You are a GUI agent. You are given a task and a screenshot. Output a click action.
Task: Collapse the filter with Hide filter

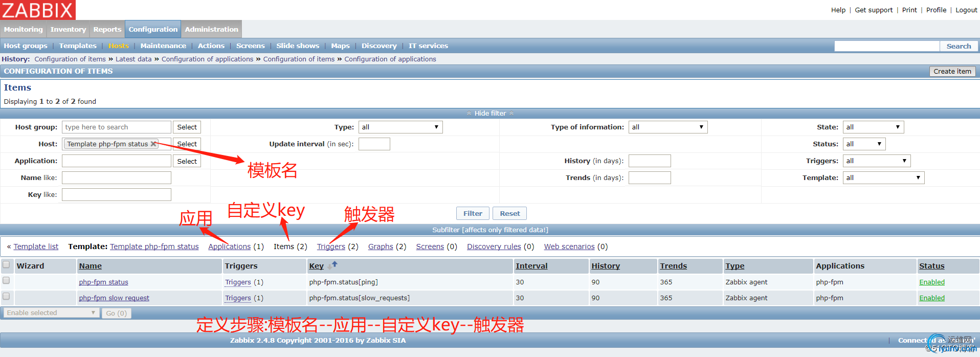tap(490, 113)
